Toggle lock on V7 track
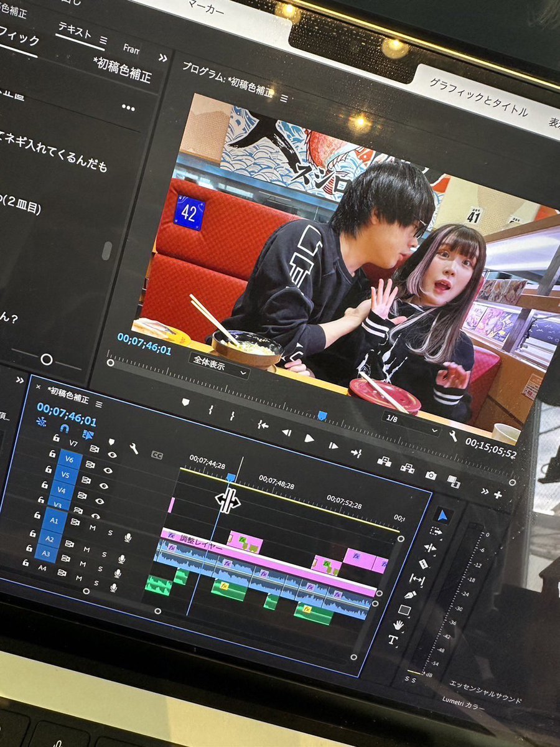The image size is (560, 747). coord(55,438)
